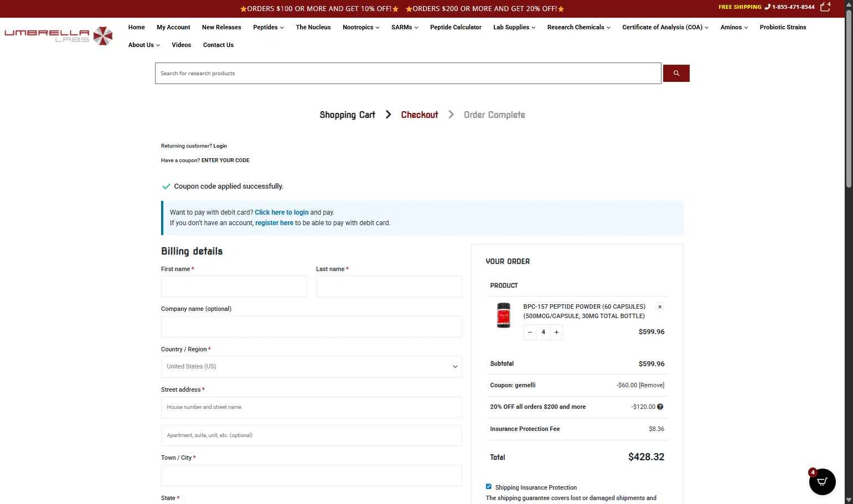Open the Peptide Calculator
The image size is (853, 504).
(456, 27)
